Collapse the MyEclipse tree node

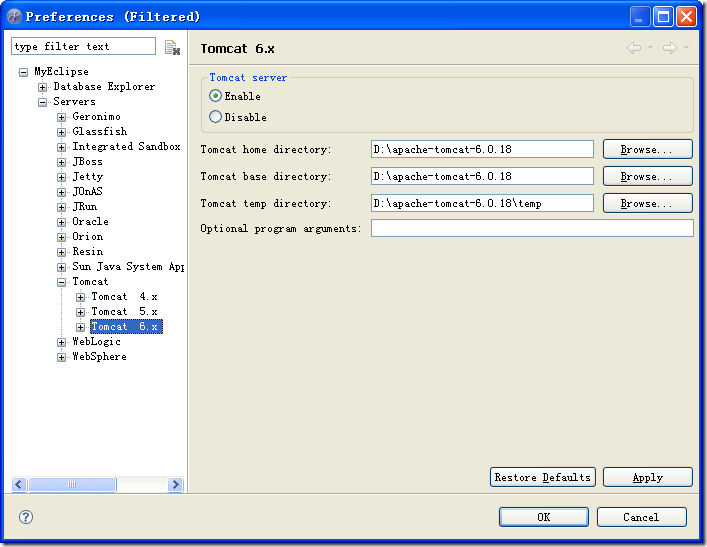click(23, 72)
